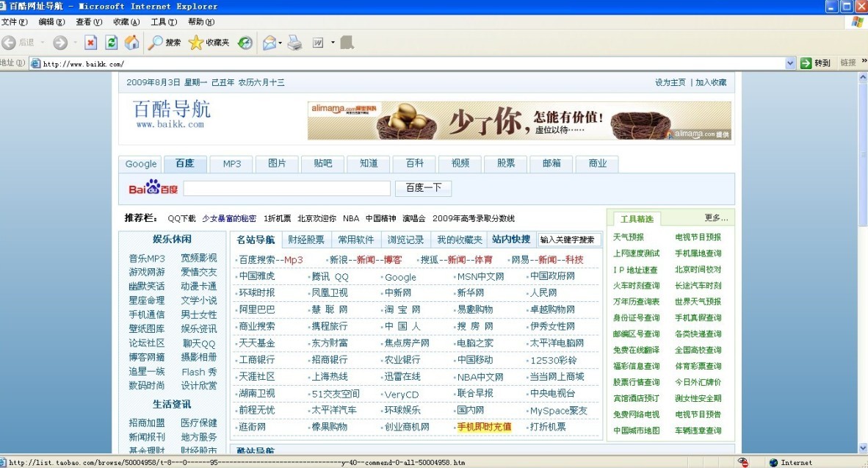
Task: Open the 工商银行 site link
Action: tap(257, 360)
